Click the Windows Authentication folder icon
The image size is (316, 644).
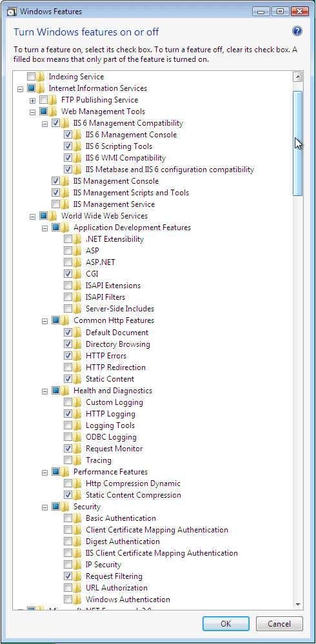pyautogui.click(x=77, y=600)
